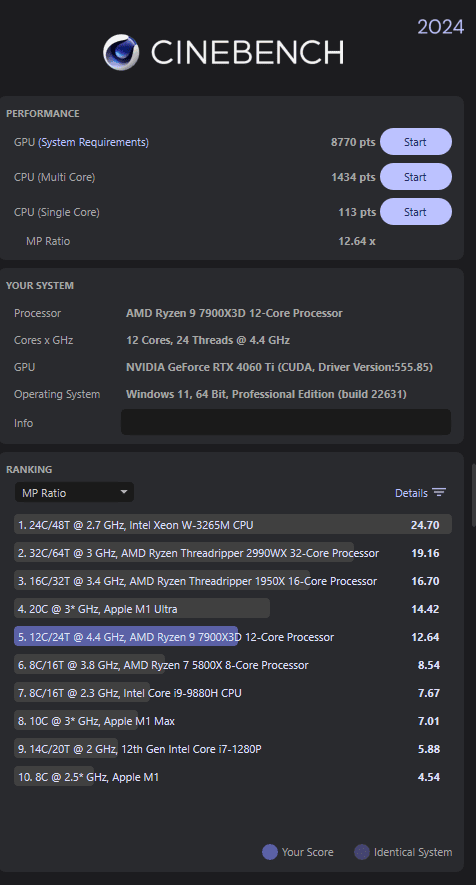Click the 24.70 ranking score
Screen dimensions: 476x885
coord(425,525)
